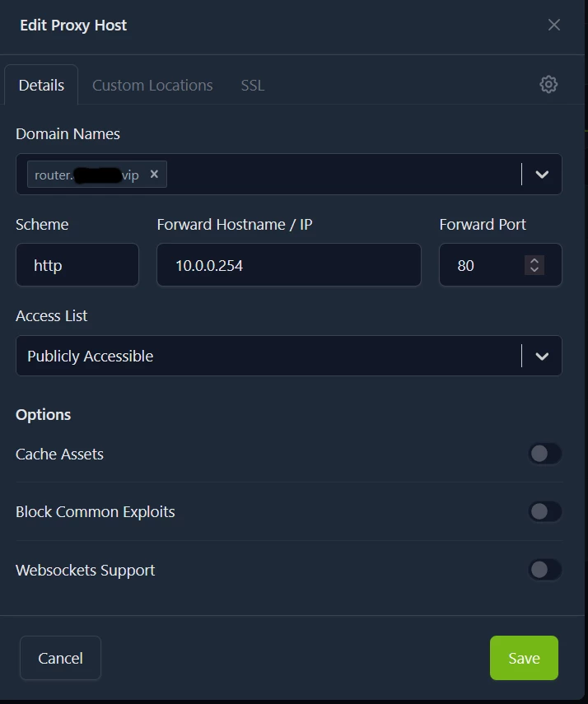Open the SSL tab

(252, 86)
